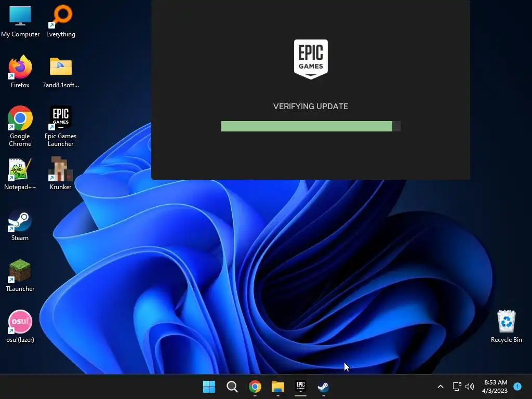Click the Epic Games logo in updater window
532x399 pixels.
pos(311,59)
